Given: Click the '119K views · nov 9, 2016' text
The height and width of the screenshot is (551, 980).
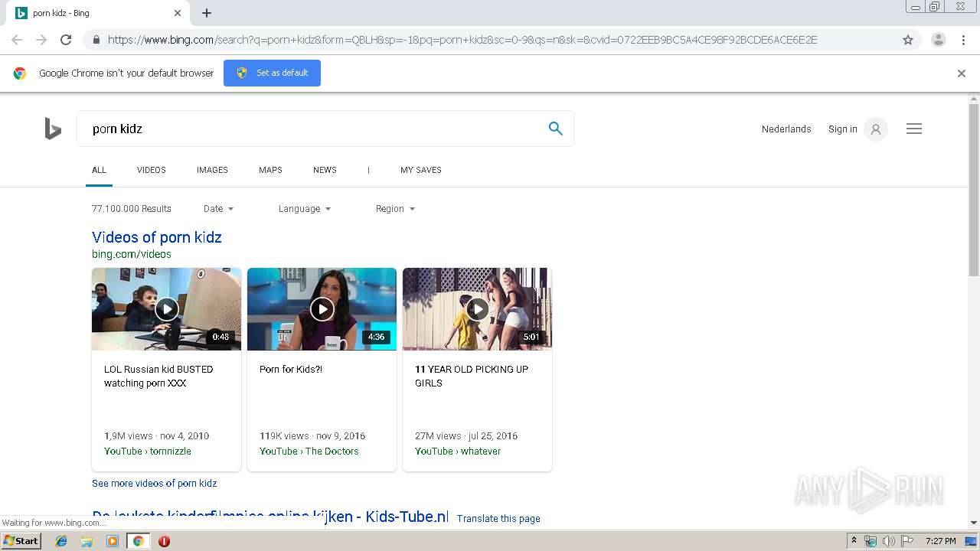Looking at the screenshot, I should [x=312, y=436].
